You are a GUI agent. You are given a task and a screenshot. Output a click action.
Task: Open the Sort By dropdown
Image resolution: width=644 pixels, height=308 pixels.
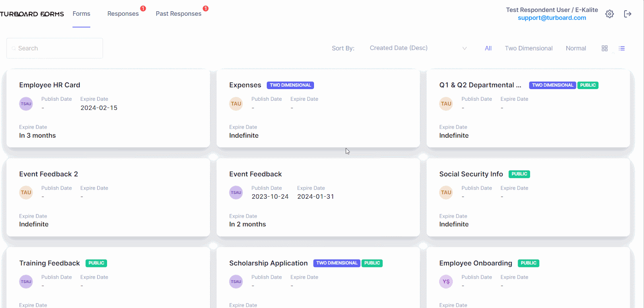(x=418, y=48)
